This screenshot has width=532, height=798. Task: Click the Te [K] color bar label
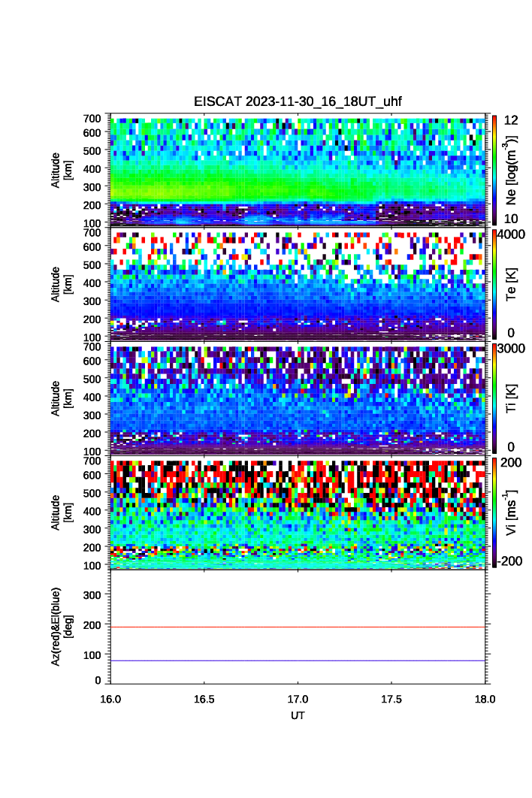pyautogui.click(x=512, y=284)
